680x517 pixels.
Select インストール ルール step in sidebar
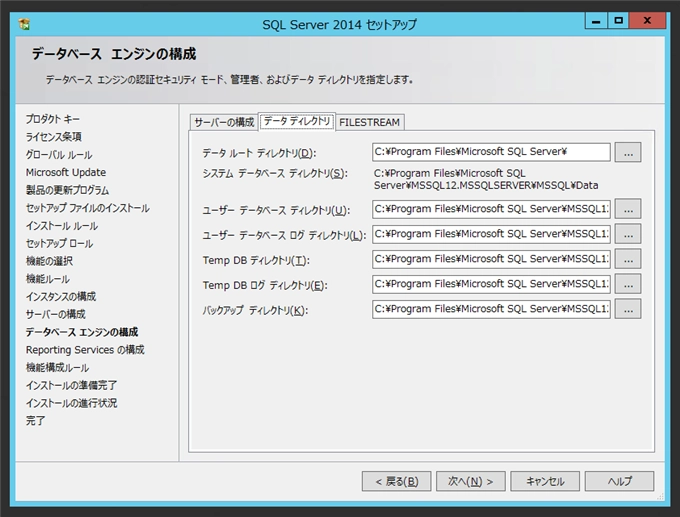62,226
